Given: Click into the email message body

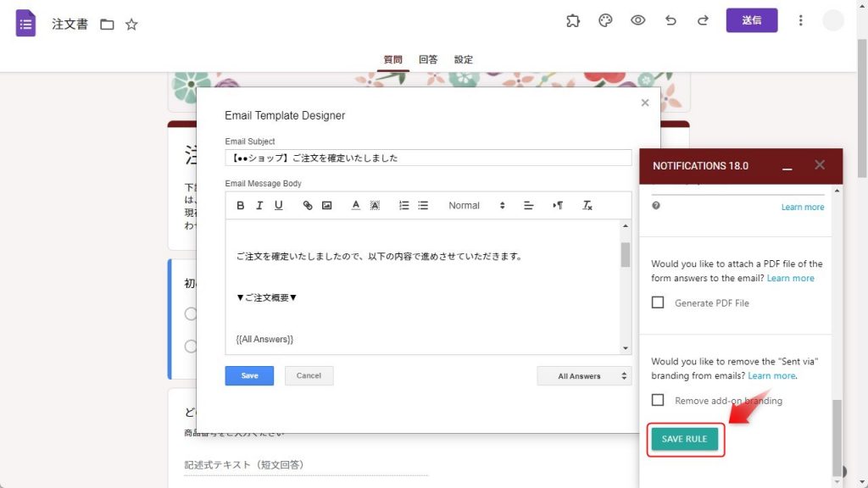Looking at the screenshot, I should (x=423, y=286).
